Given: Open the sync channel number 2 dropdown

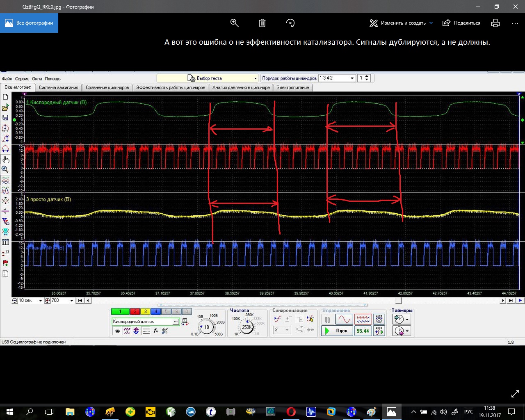Looking at the screenshot, I should click(x=282, y=330).
